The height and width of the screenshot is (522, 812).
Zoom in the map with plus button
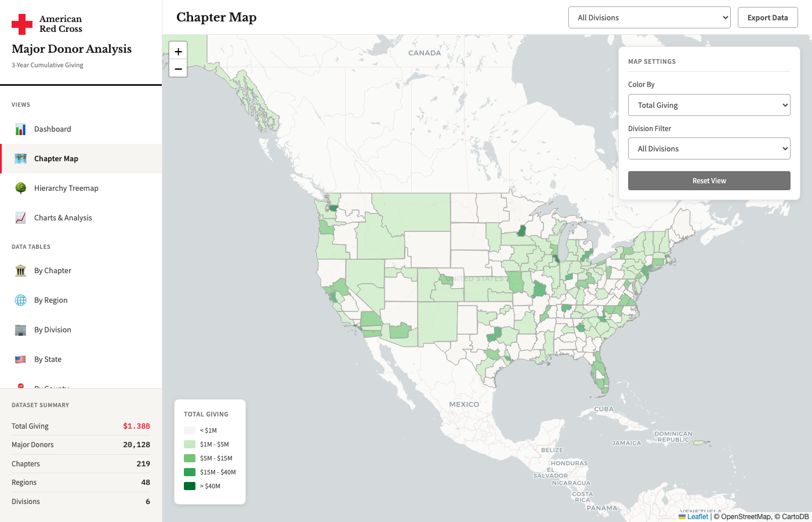click(x=178, y=51)
